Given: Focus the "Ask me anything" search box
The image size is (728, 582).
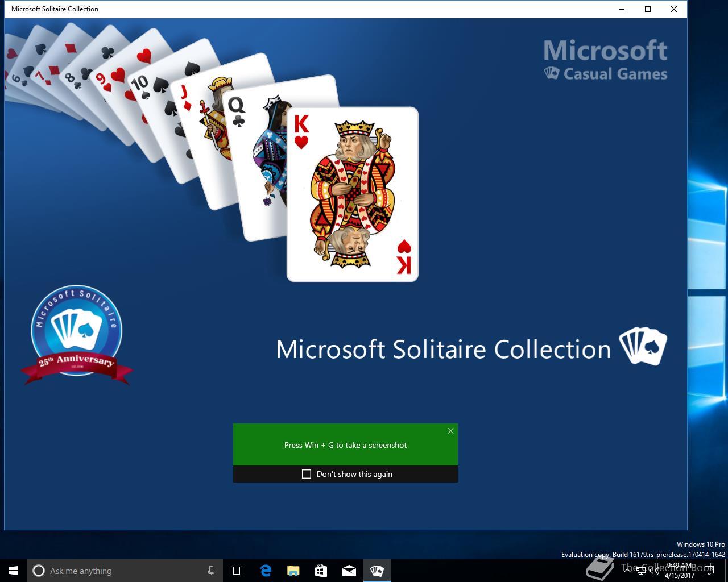Looking at the screenshot, I should [125, 571].
